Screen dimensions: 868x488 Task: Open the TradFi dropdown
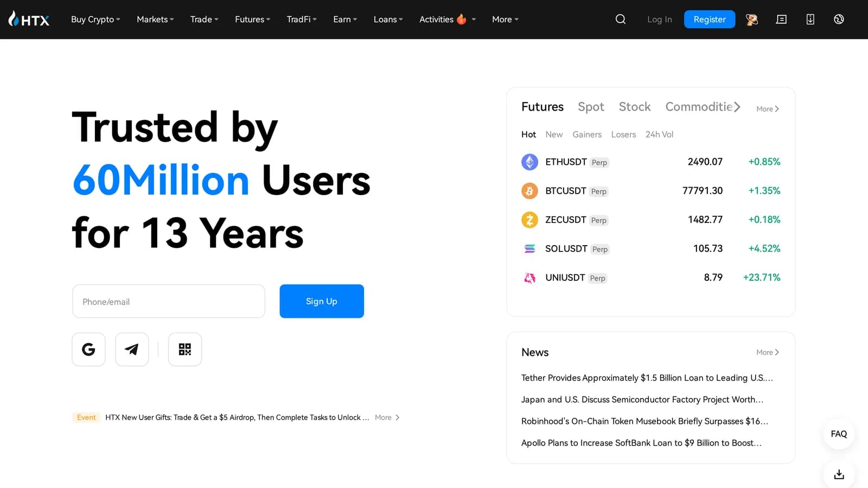(302, 20)
